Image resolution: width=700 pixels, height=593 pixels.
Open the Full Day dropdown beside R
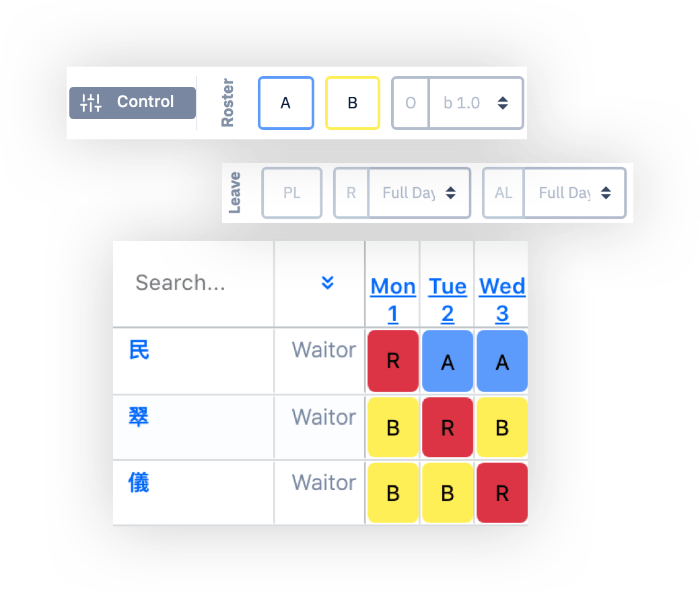(419, 193)
